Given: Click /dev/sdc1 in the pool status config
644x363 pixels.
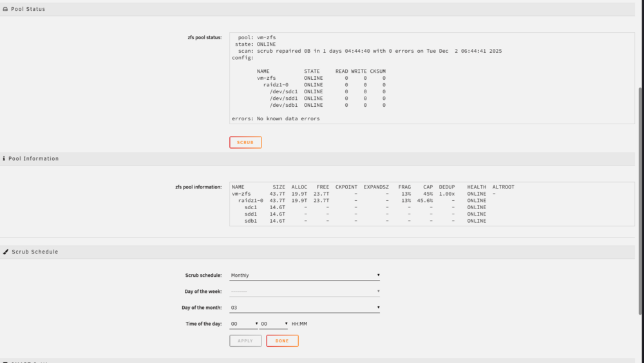Looking at the screenshot, I should coord(283,91).
